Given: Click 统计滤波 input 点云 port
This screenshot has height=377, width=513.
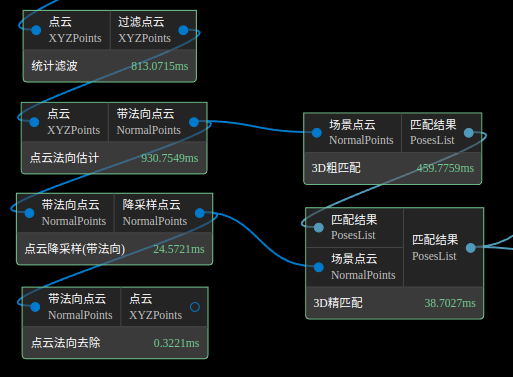Looking at the screenshot, I should [36, 30].
